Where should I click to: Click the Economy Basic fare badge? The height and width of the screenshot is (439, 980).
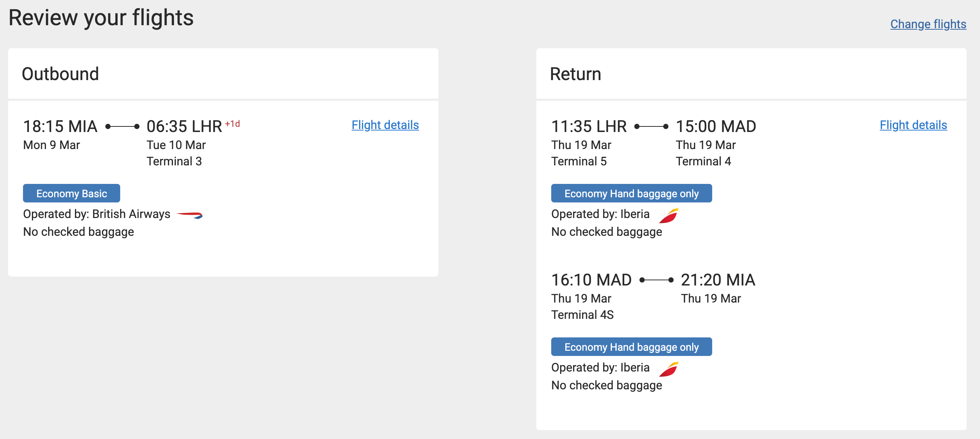(72, 193)
